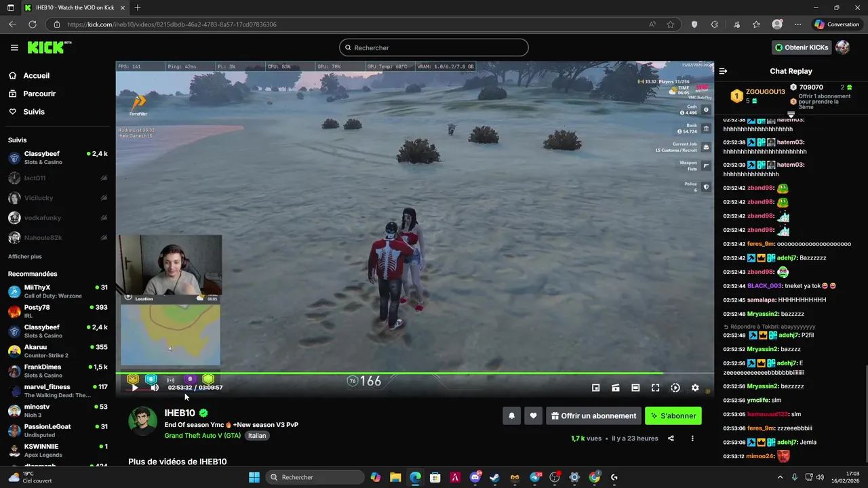Share the video
Viewport: 868px width, 488px height.
(x=671, y=439)
